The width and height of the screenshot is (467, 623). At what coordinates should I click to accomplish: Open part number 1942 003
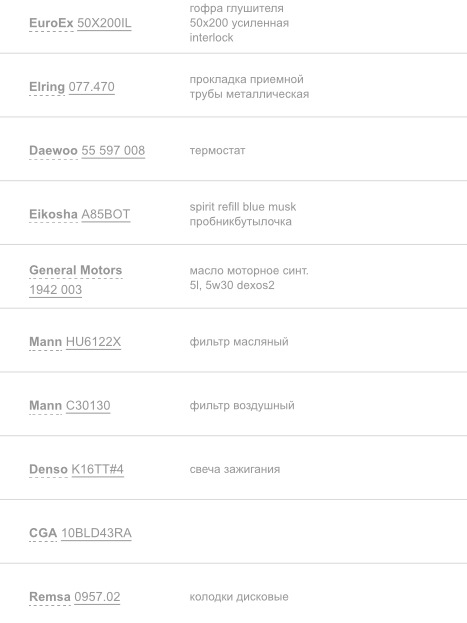[56, 290]
